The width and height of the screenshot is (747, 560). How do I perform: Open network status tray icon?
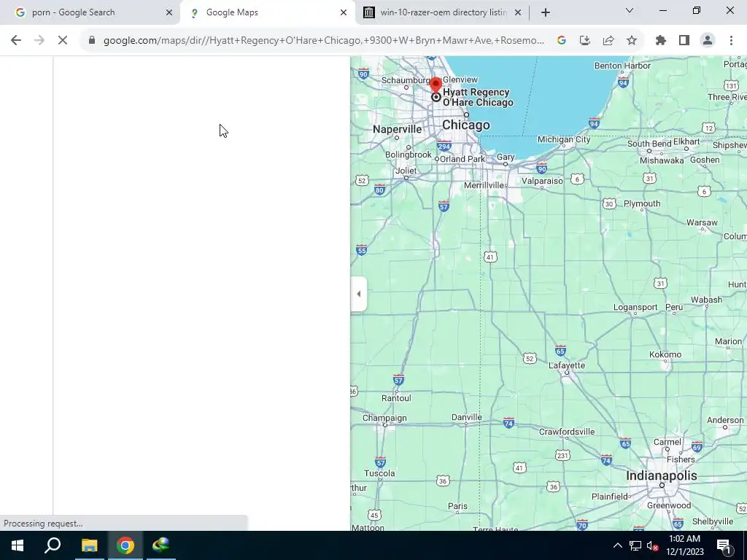pos(635,545)
